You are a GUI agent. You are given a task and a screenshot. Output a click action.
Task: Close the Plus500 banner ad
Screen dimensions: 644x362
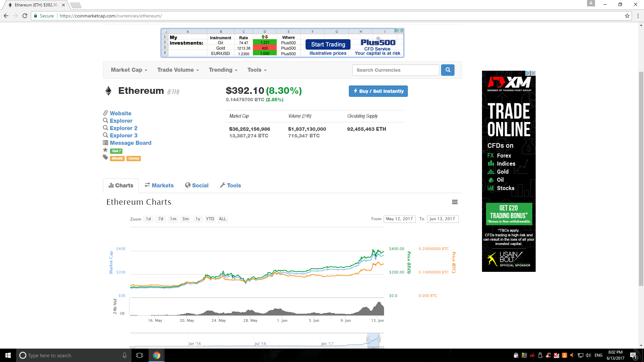[402, 31]
